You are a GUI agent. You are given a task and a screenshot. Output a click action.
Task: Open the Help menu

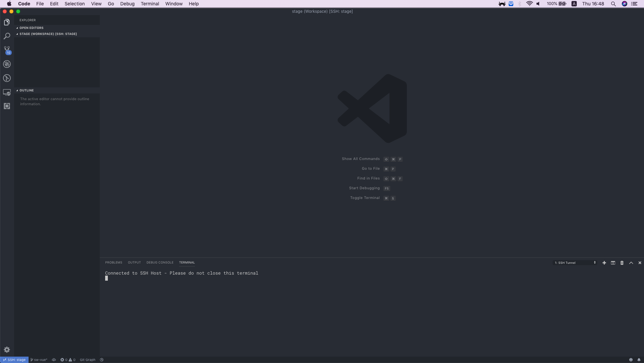pyautogui.click(x=194, y=4)
